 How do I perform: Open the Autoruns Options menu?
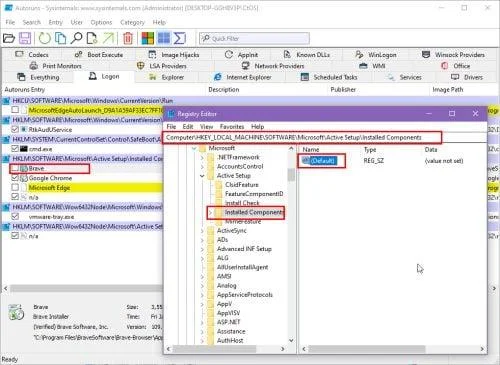tap(101, 22)
